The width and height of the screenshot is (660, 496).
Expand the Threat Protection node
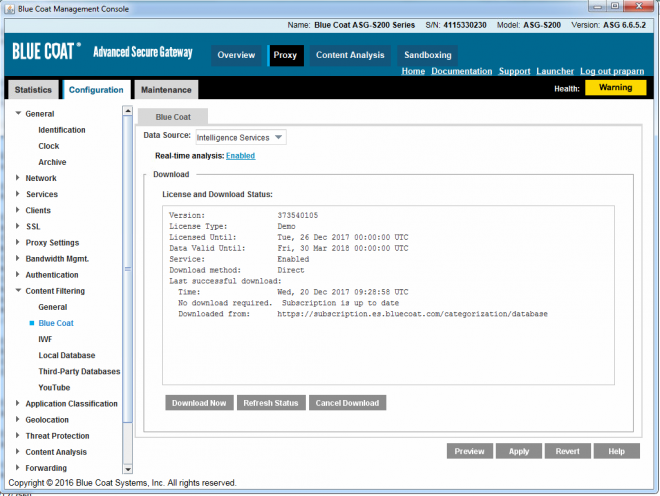point(17,435)
